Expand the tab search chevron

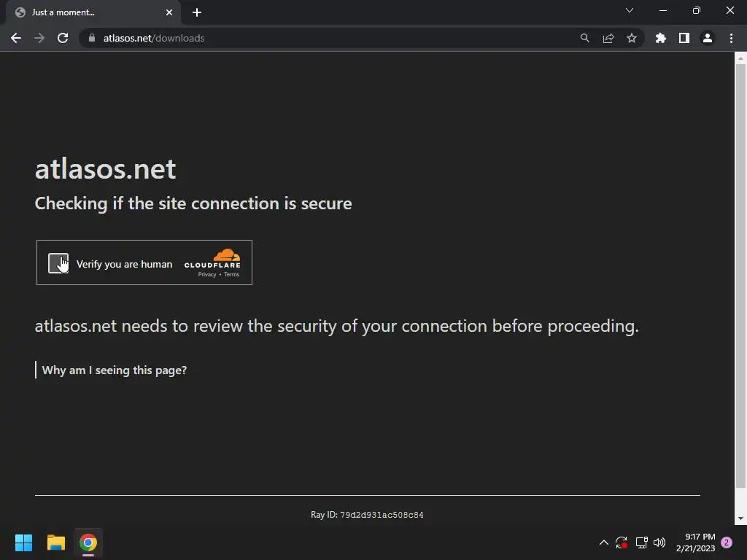[x=630, y=11]
